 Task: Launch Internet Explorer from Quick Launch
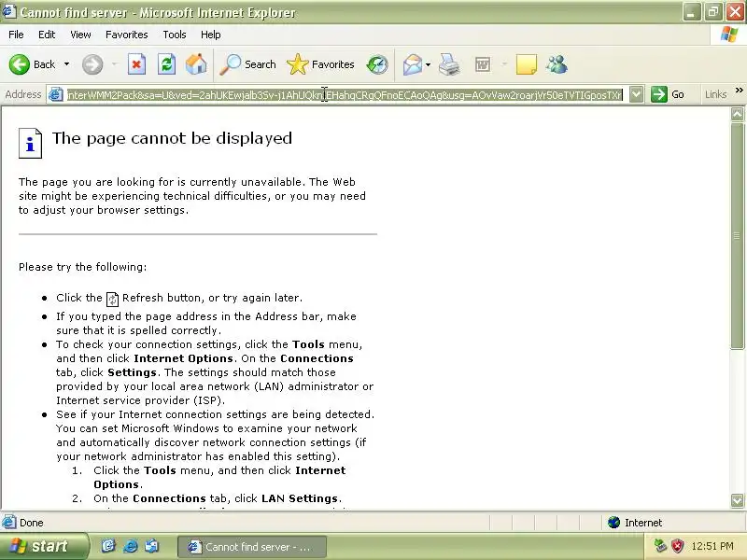[130, 546]
